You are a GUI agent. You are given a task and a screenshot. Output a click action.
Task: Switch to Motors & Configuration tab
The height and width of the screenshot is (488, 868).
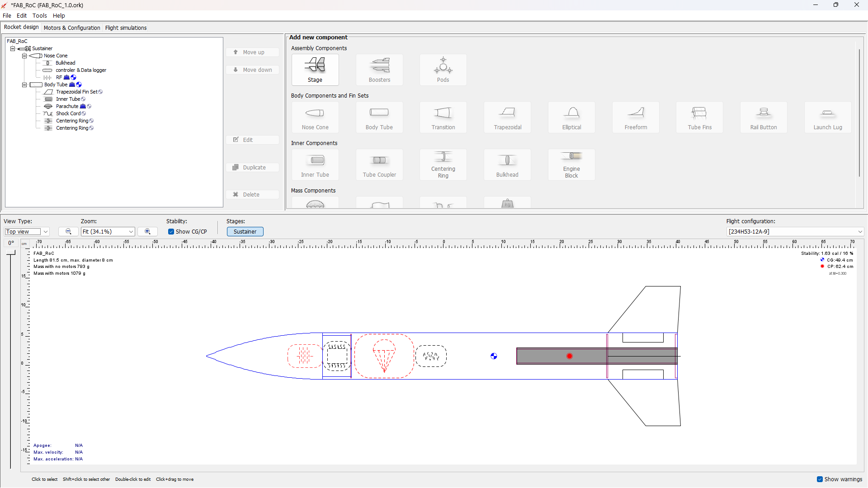72,28
